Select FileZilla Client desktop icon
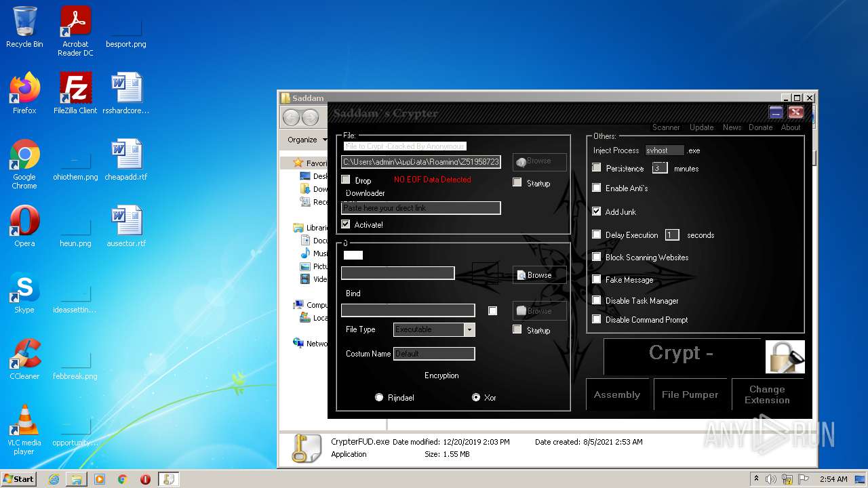 point(75,94)
